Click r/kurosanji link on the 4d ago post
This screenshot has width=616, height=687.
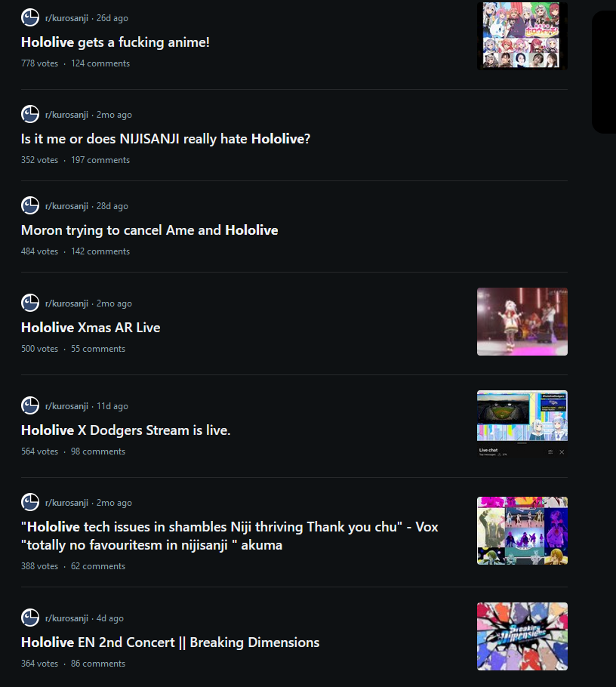[66, 618]
